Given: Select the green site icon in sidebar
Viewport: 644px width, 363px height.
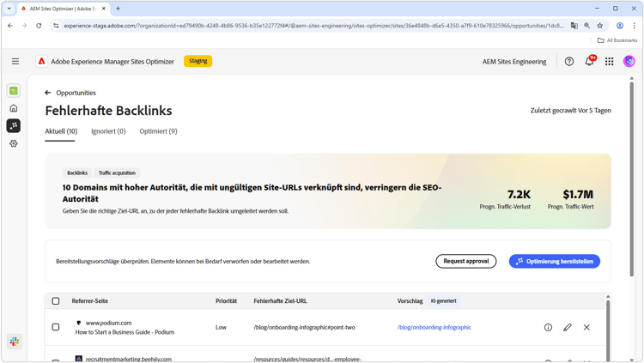Looking at the screenshot, I should tap(14, 91).
